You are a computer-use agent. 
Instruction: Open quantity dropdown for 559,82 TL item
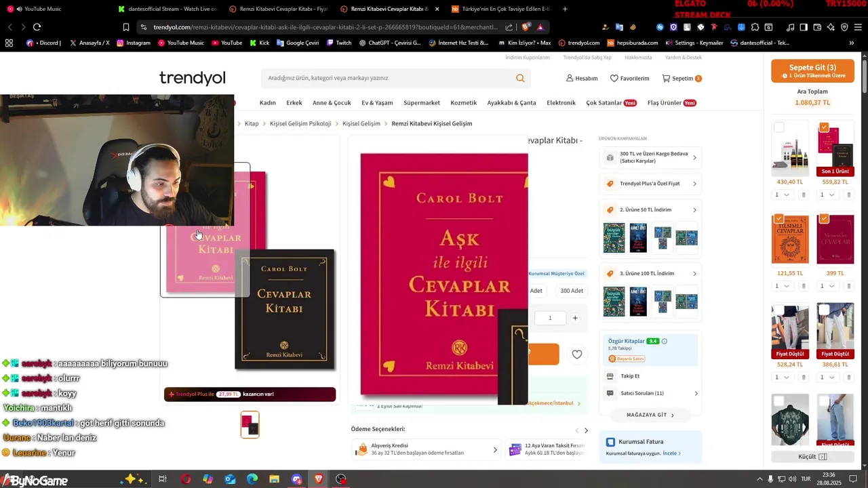tap(827, 195)
